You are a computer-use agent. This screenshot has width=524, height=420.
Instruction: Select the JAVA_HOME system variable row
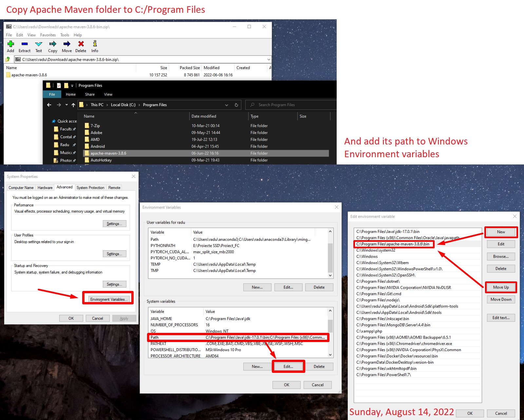[238, 319]
